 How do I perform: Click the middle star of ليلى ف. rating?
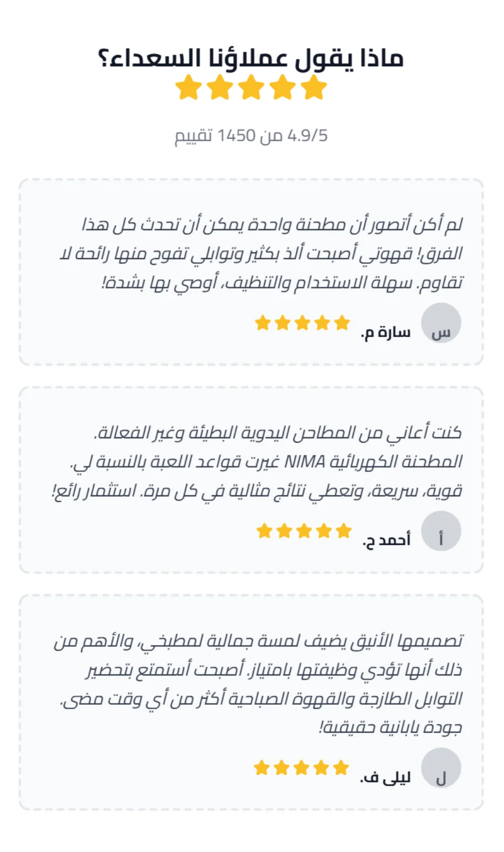point(301,768)
